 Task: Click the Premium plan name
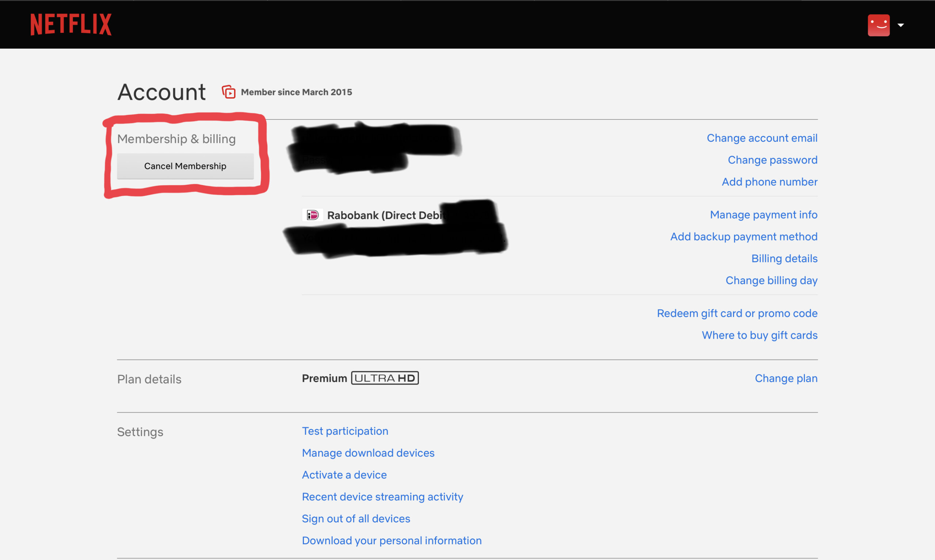[x=324, y=378]
